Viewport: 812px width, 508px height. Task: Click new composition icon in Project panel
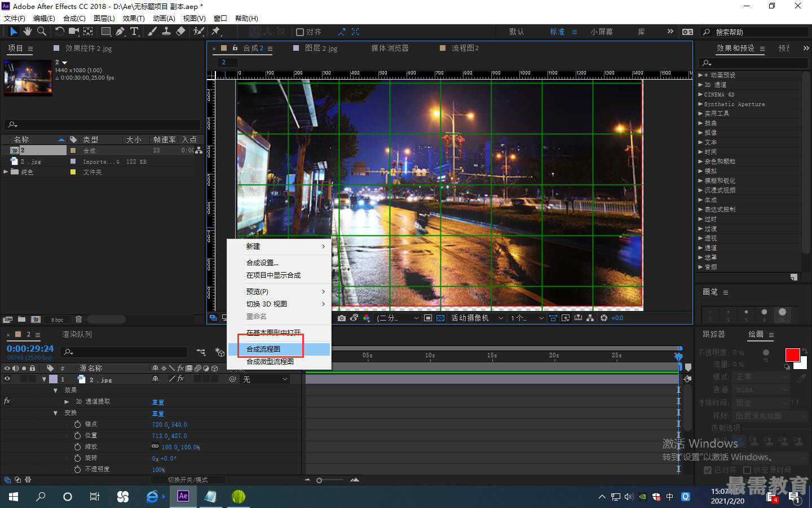pyautogui.click(x=36, y=319)
